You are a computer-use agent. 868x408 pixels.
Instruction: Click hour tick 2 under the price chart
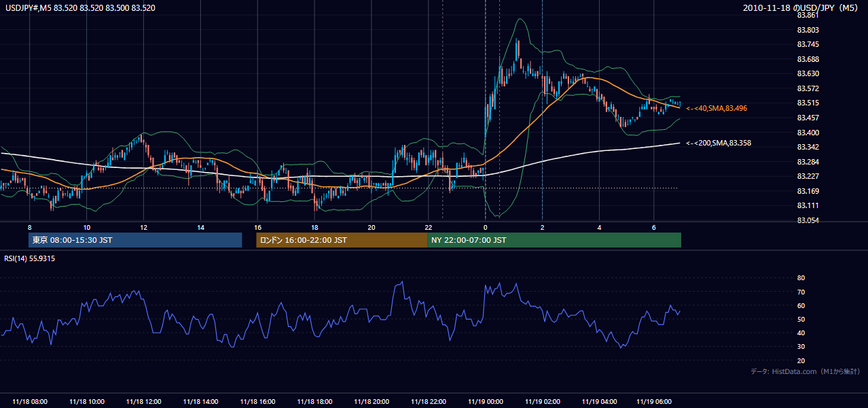point(542,227)
